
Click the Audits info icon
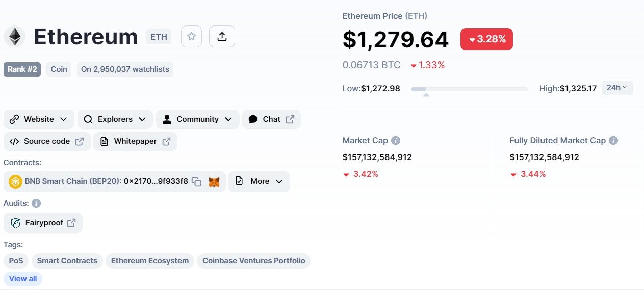pyautogui.click(x=36, y=203)
